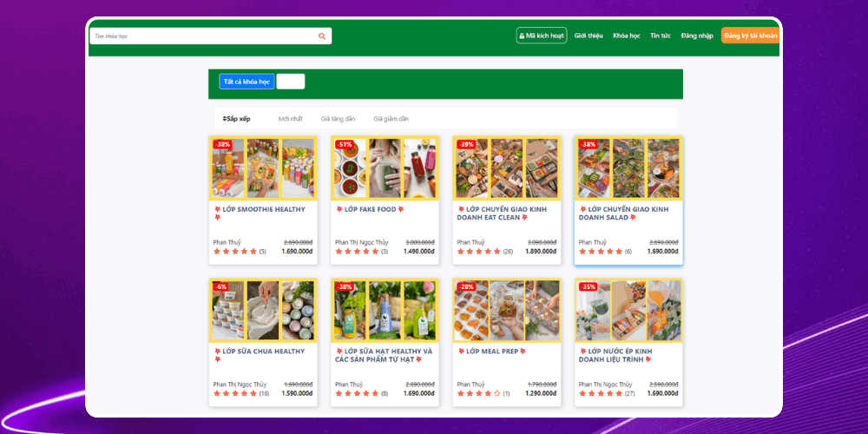This screenshot has height=434, width=868.
Task: Click Lớp Chuyển Giao Kinh Doanh Salad title
Action: click(623, 214)
